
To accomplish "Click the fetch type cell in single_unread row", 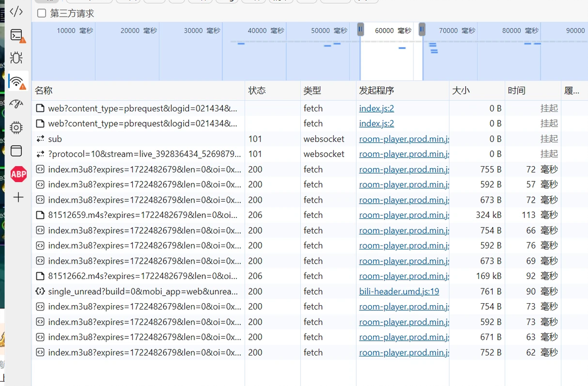I will point(313,291).
